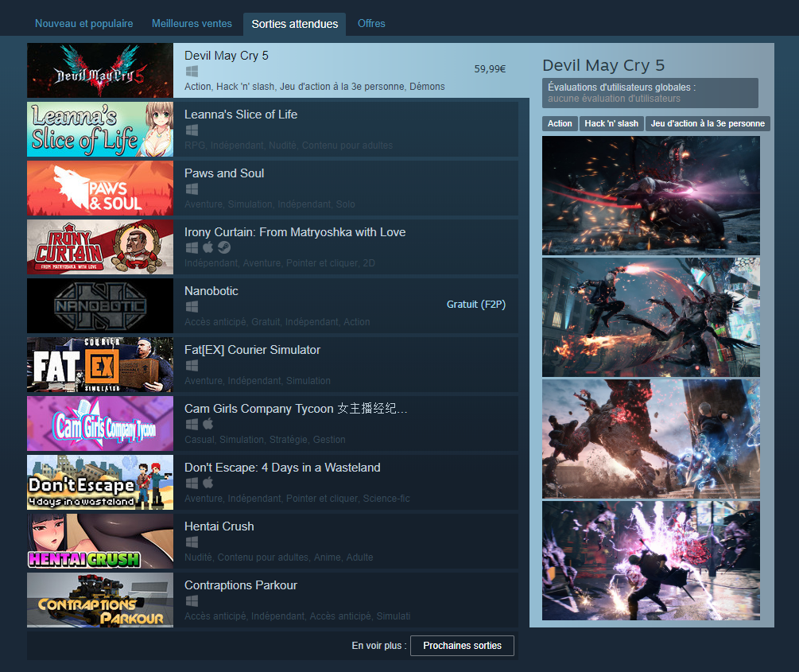The width and height of the screenshot is (799, 672).
Task: Open the Leanna's Slice of Life banner
Action: click(x=100, y=129)
